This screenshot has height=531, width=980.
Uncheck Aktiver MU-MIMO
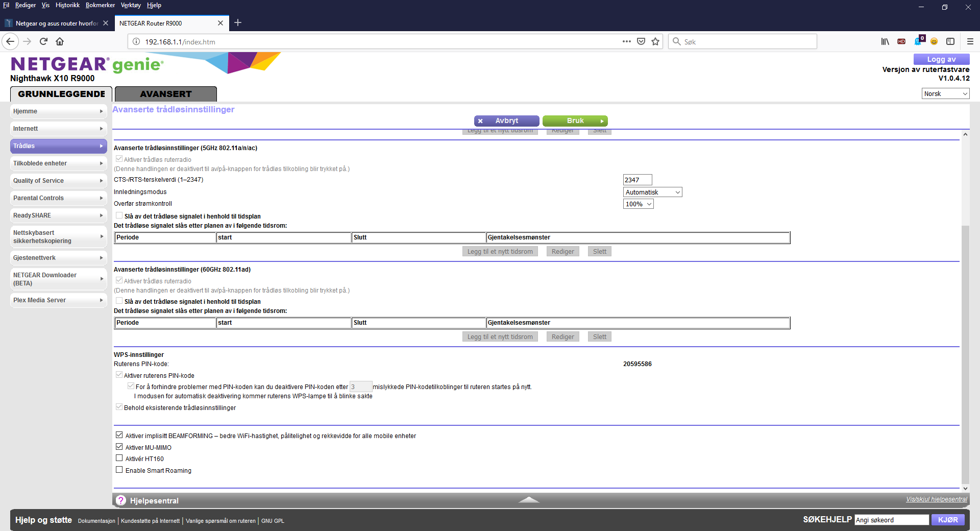pos(119,447)
